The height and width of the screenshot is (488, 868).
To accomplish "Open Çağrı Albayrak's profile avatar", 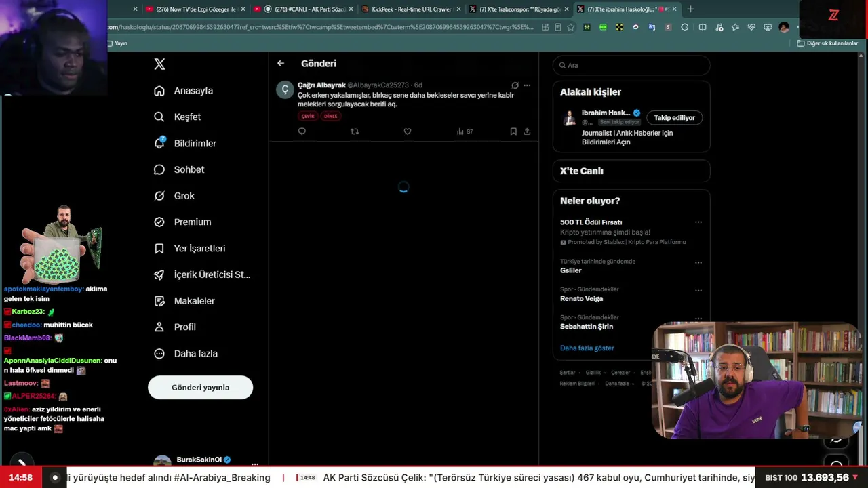I will [285, 90].
